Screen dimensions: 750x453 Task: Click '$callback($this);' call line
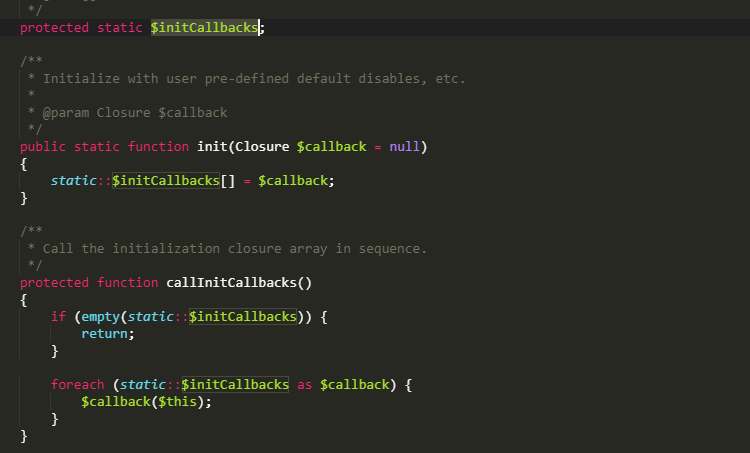point(146,402)
